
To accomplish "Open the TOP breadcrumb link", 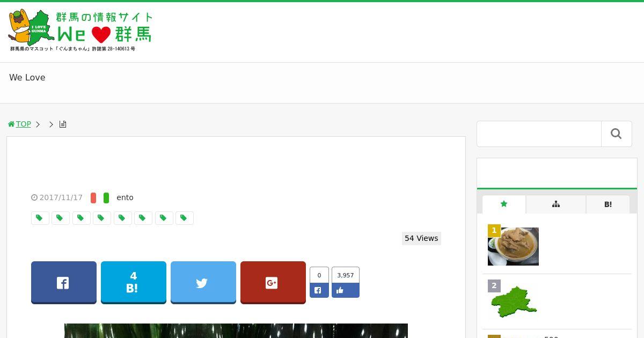I will (23, 124).
